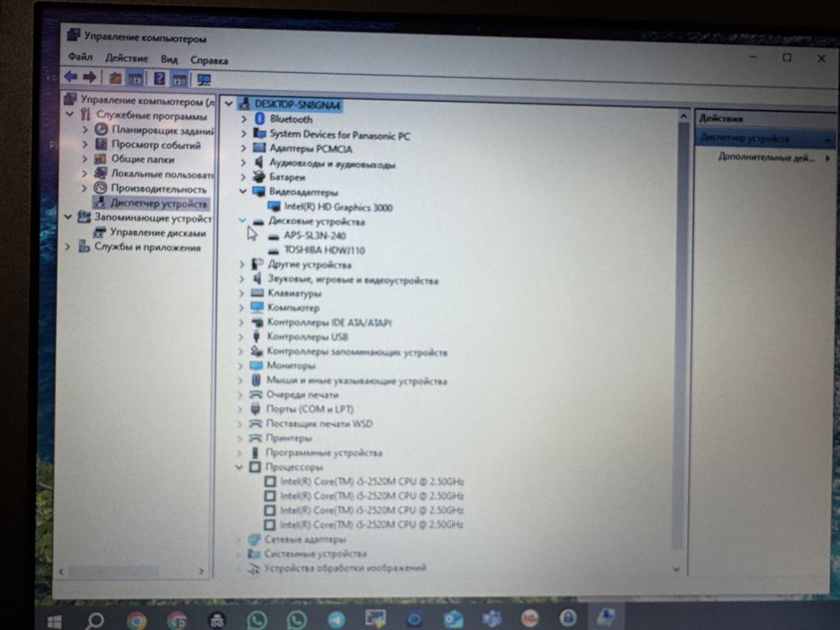Click device list vertical scrollbar up arrow
The image size is (840, 630).
(x=683, y=116)
